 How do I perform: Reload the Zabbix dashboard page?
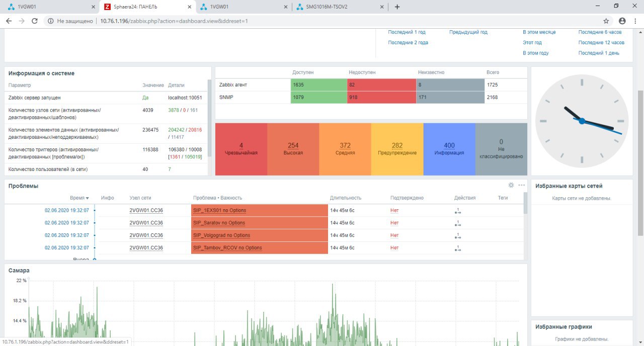35,21
